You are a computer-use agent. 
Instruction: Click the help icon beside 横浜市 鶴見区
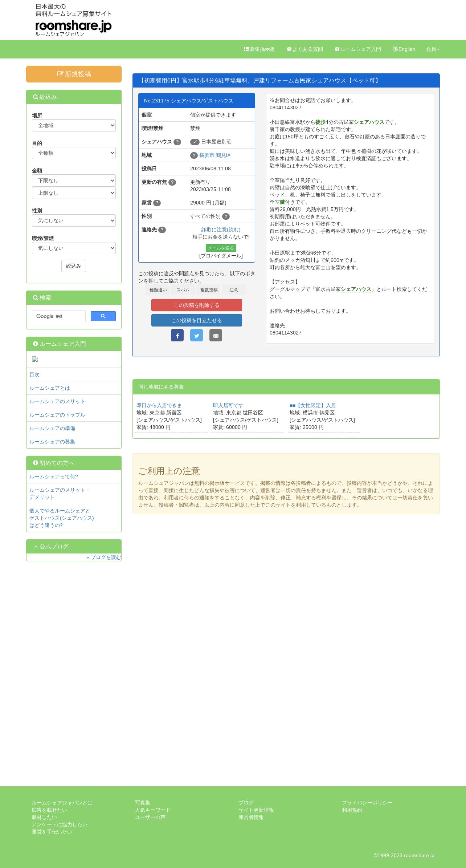pos(194,155)
